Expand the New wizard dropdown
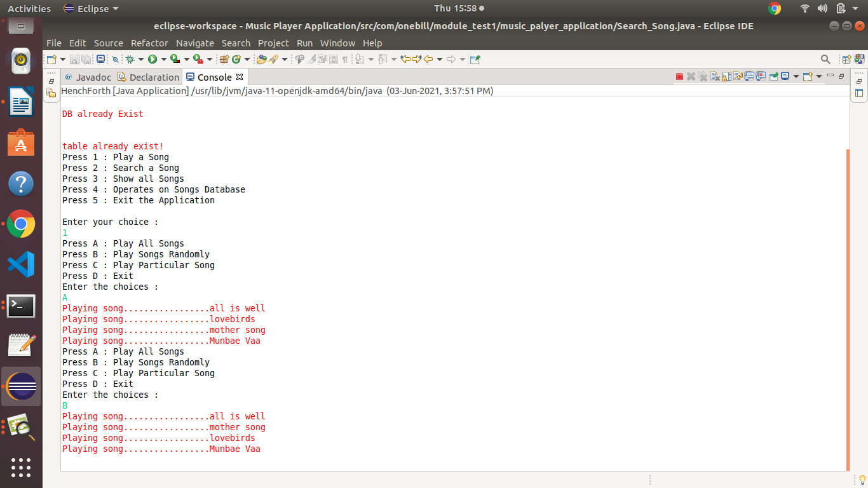Viewport: 868px width, 488px height. pos(63,58)
